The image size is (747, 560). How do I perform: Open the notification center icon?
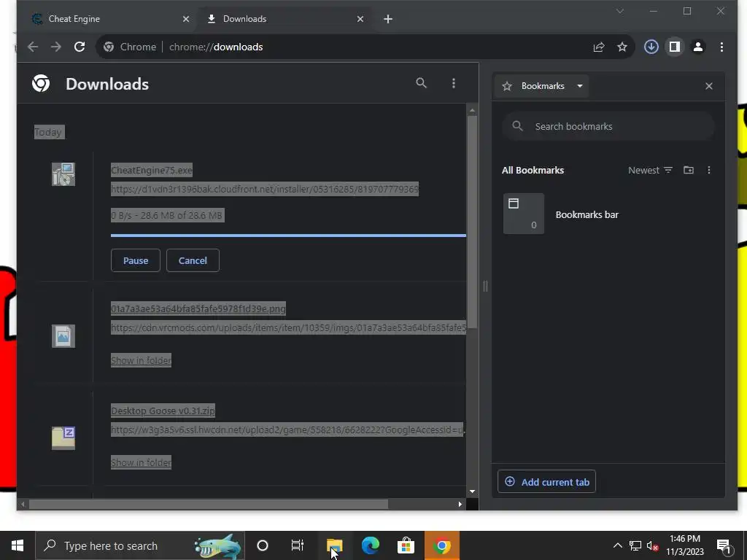[x=724, y=545]
